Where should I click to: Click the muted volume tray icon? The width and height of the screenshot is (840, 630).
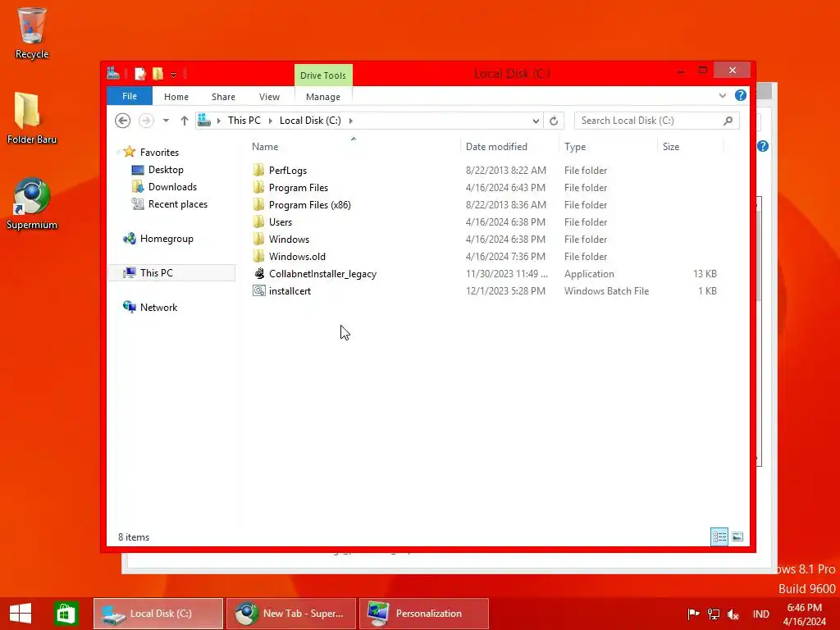click(x=733, y=614)
